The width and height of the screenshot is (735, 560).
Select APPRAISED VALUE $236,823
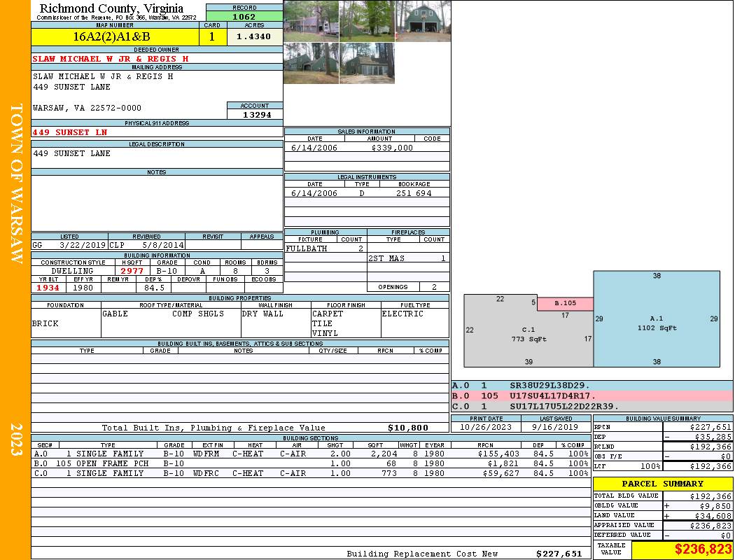click(710, 526)
